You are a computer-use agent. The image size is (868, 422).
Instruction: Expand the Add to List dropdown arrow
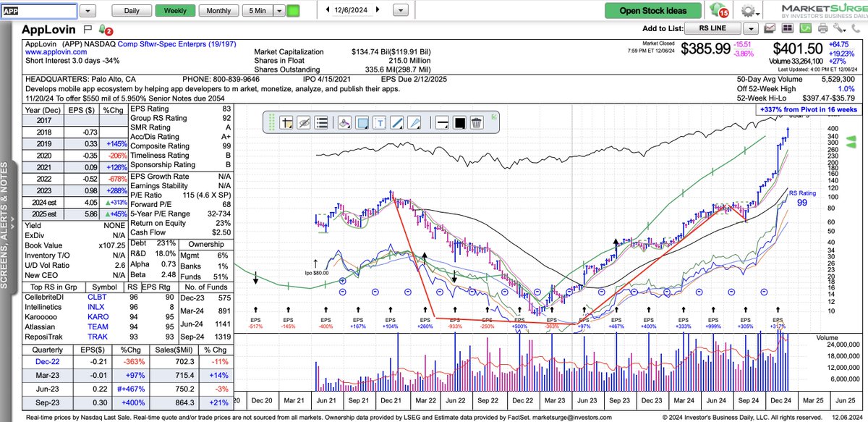point(750,29)
